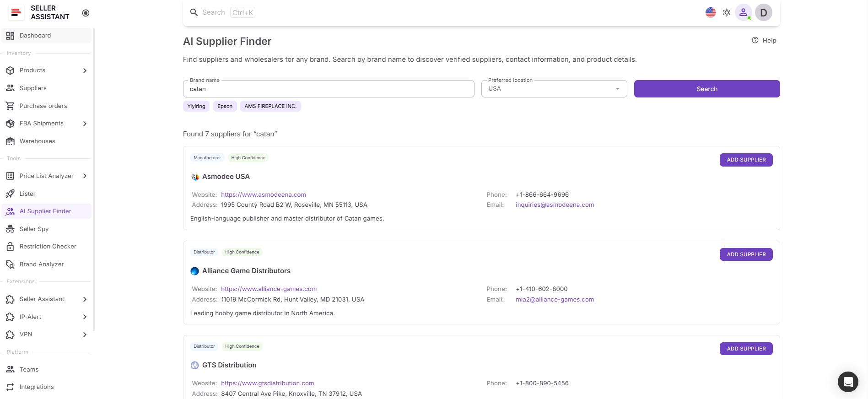Click the Alliance Game Distributors logo icon
Screen dimensions: 868x399
click(194, 271)
